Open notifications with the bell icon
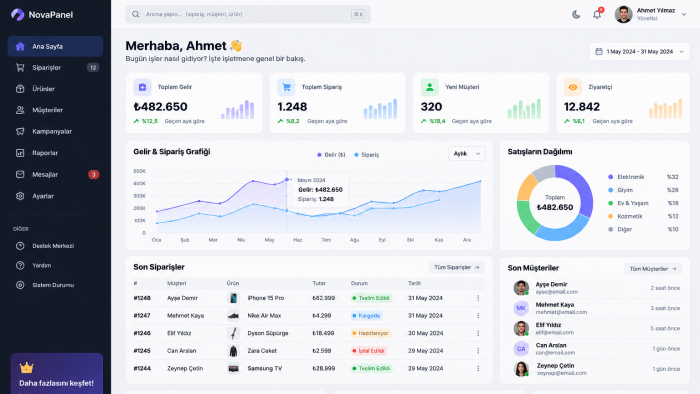This screenshot has height=394, width=700. pyautogui.click(x=597, y=15)
